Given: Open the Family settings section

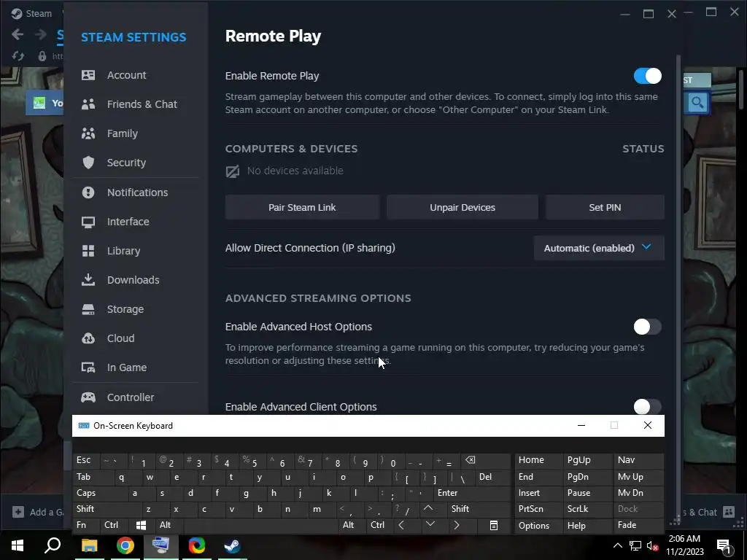Looking at the screenshot, I should (122, 133).
